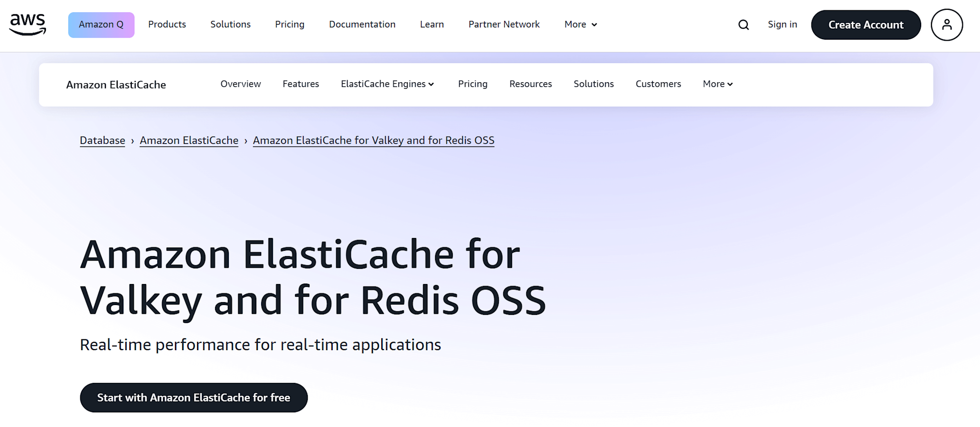Open the Solutions menu in top bar
The height and width of the screenshot is (427, 980).
pos(230,24)
